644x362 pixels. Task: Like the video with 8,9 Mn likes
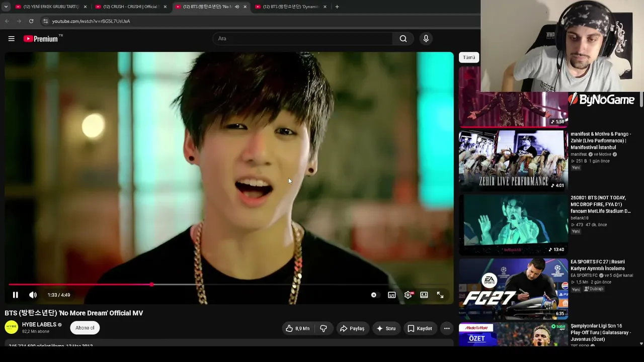point(297,328)
